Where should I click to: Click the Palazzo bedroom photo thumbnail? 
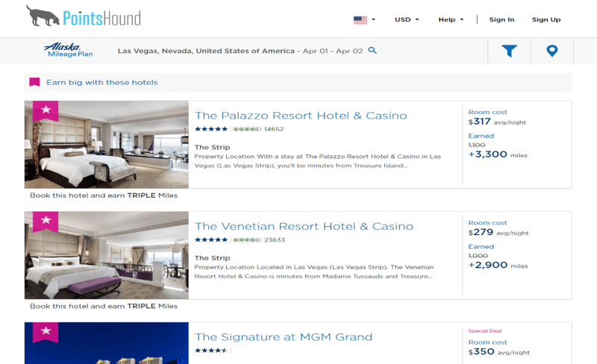click(107, 145)
